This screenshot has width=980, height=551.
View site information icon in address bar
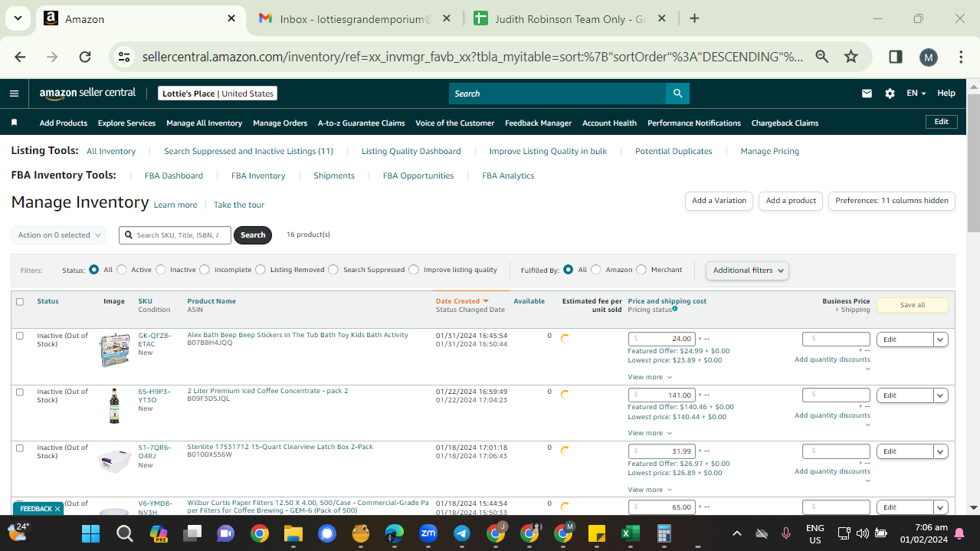pyautogui.click(x=123, y=57)
